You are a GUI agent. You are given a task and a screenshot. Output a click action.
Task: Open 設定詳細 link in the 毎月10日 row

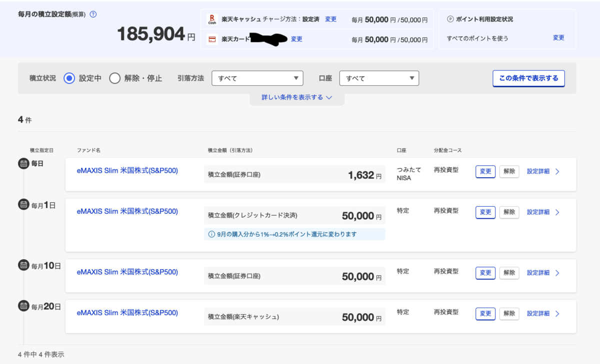538,273
